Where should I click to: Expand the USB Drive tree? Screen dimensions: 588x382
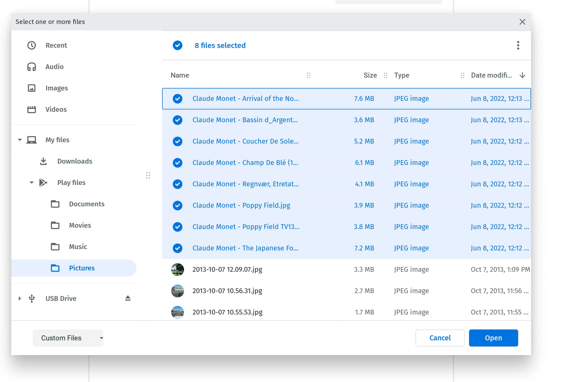pos(20,298)
